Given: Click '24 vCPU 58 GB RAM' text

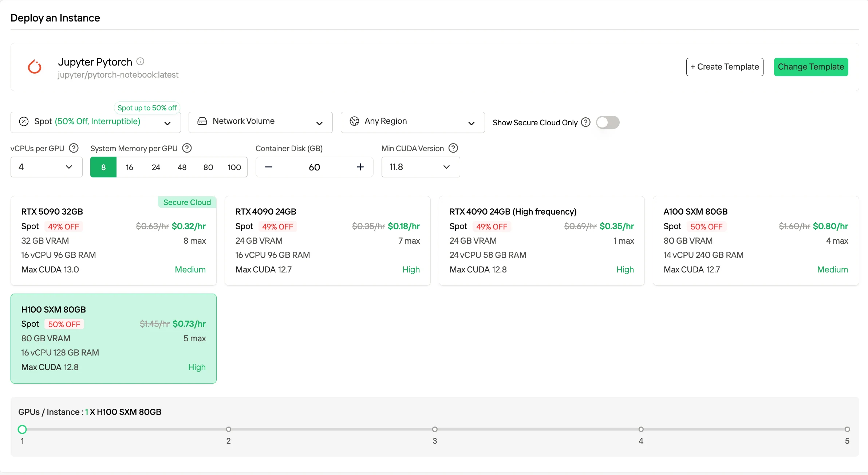Looking at the screenshot, I should click(488, 255).
